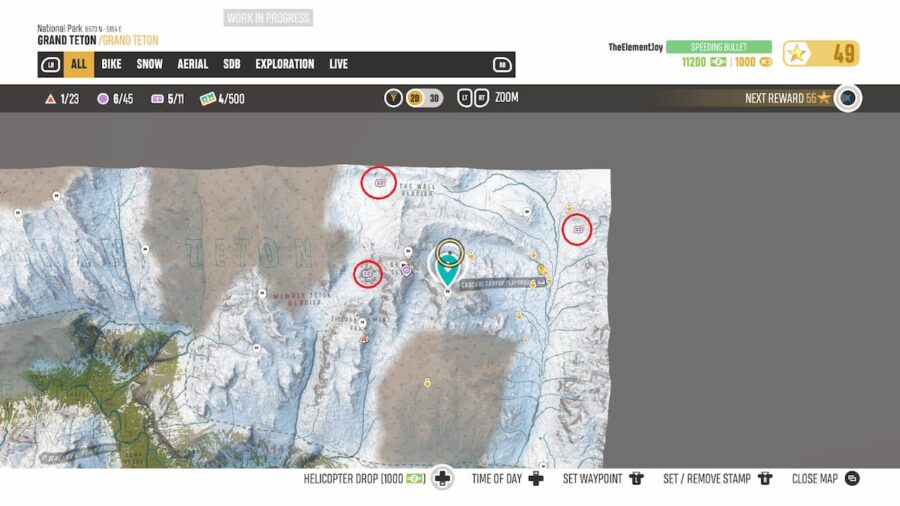The width and height of the screenshot is (900, 506).
Task: Click the SET / REMOVE STAMP control icon
Action: click(765, 478)
